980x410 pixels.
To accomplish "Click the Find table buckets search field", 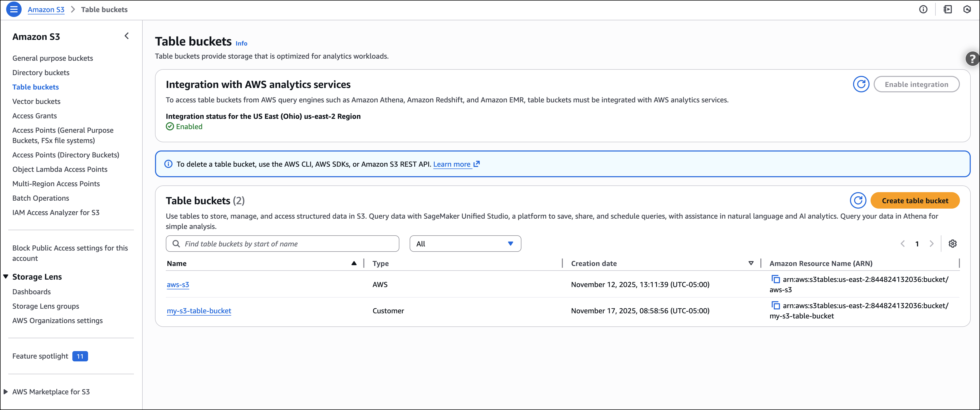I will 282,244.
